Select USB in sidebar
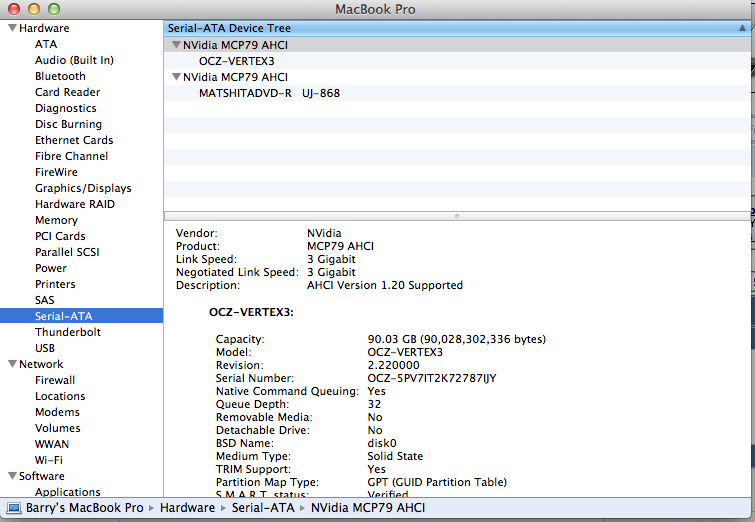 45,348
